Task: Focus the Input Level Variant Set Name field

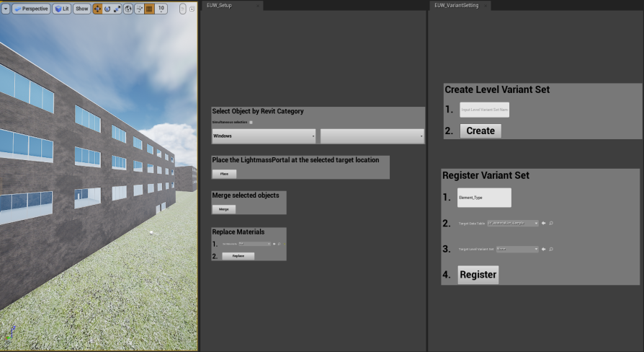Action: pos(485,110)
